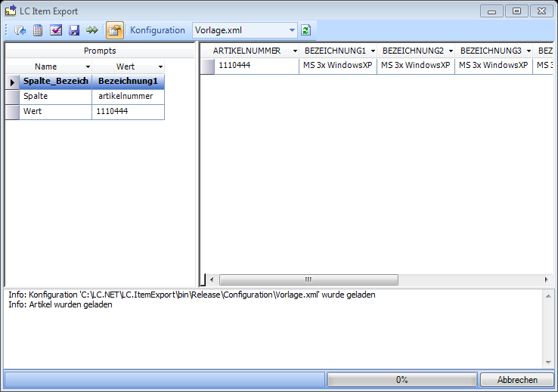Click the Abbrechen button
The height and width of the screenshot is (392, 558).
point(517,380)
